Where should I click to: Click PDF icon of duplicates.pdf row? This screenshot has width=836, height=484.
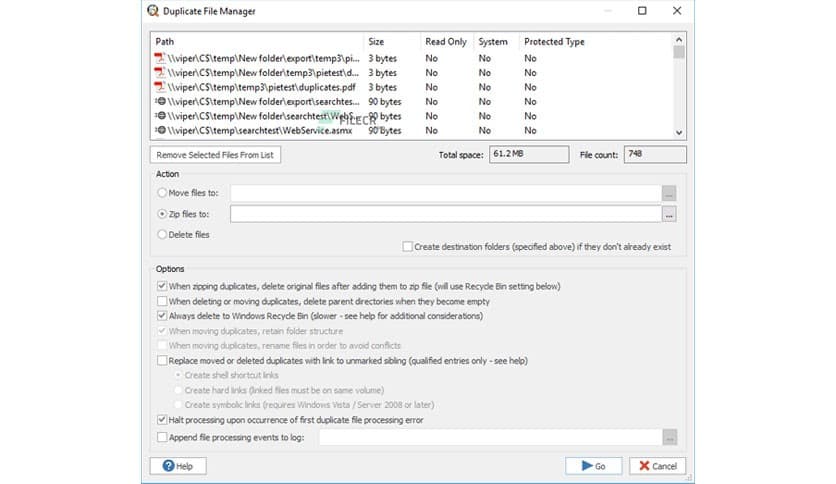pos(159,87)
